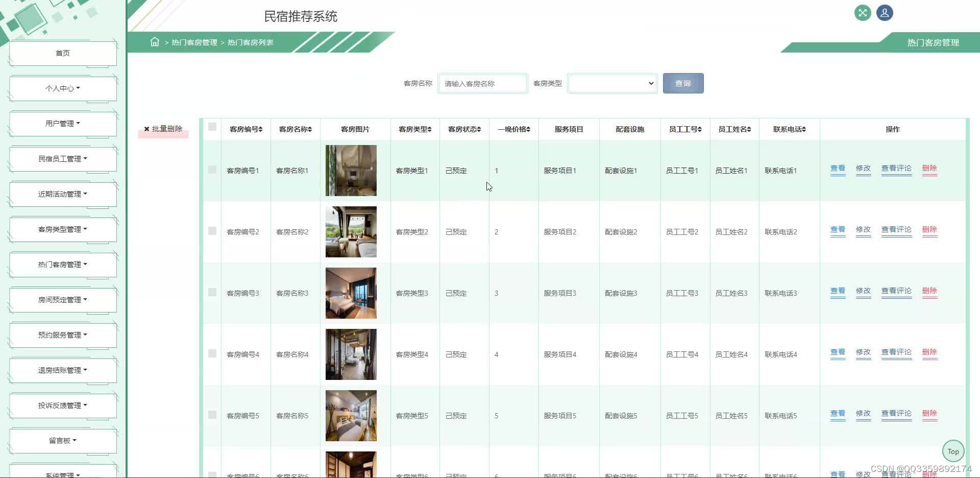Viewport: 980px width, 478px height.
Task: Click 查看 link for 客房编号1
Action: (x=838, y=169)
